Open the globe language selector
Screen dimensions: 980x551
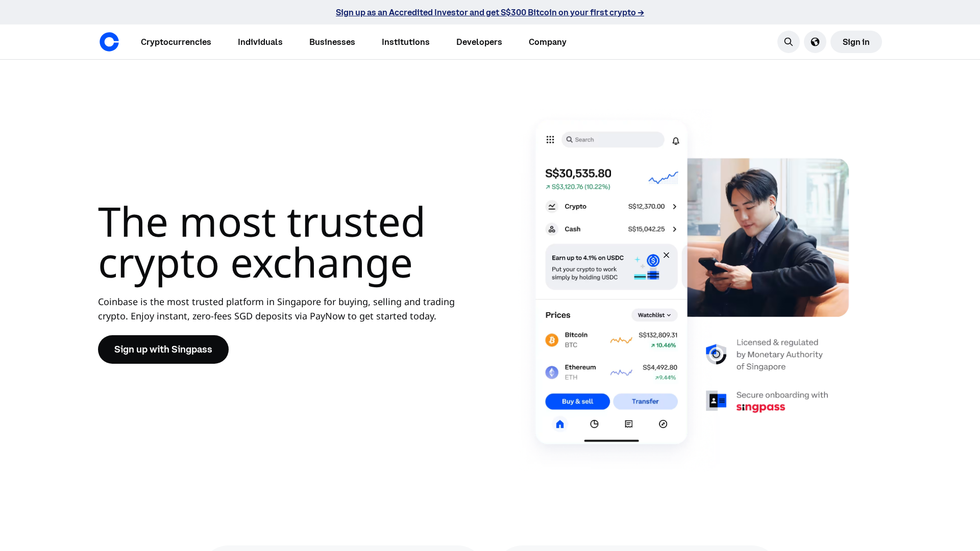click(815, 42)
